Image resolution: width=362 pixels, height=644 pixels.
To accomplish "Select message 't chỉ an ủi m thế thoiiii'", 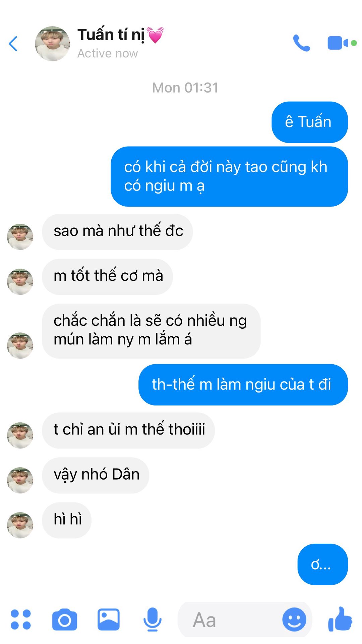I will pyautogui.click(x=128, y=430).
